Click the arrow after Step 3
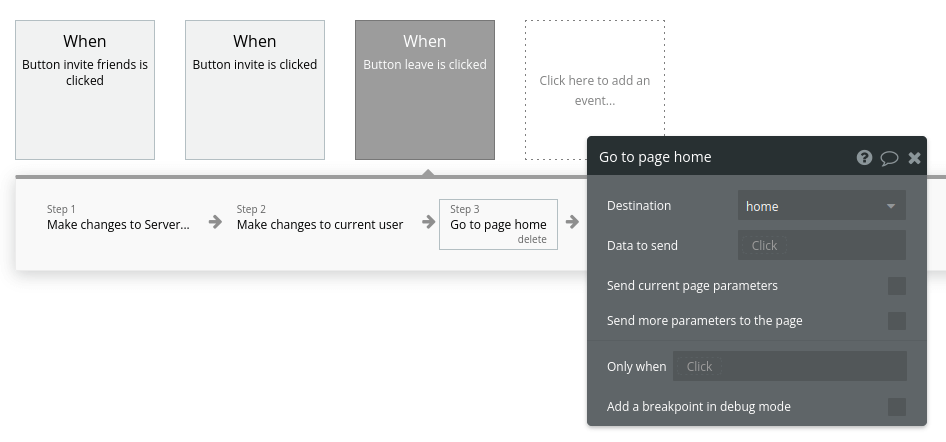The height and width of the screenshot is (442, 946). point(572,222)
